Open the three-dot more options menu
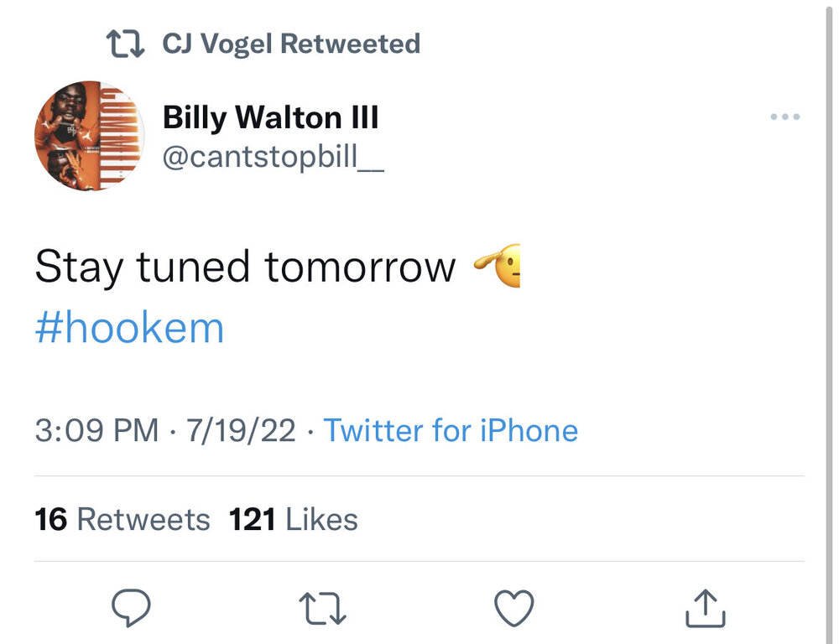Image resolution: width=839 pixels, height=644 pixels. pyautogui.click(x=784, y=117)
